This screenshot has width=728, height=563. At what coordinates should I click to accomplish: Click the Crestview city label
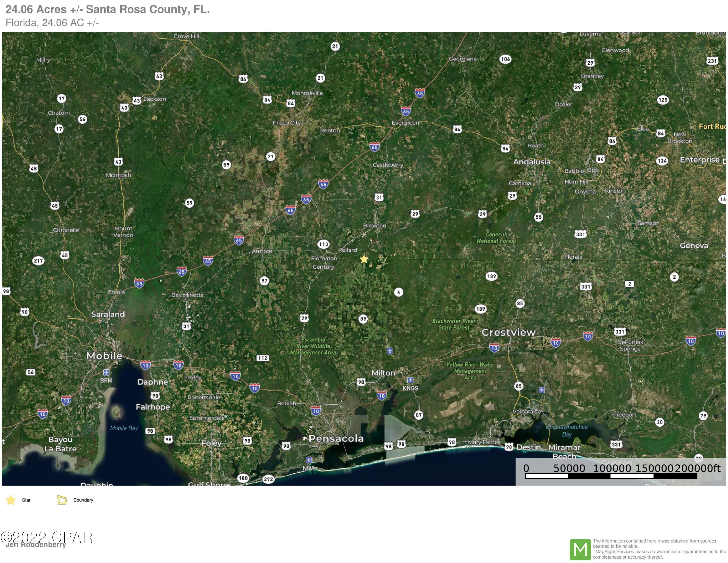(508, 332)
